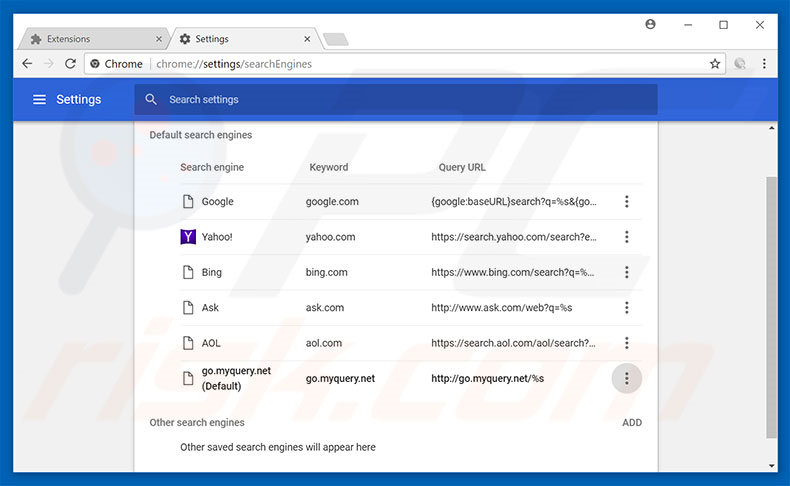This screenshot has height=486, width=790.
Task: Click the Other search engines heading
Action: pos(197,423)
